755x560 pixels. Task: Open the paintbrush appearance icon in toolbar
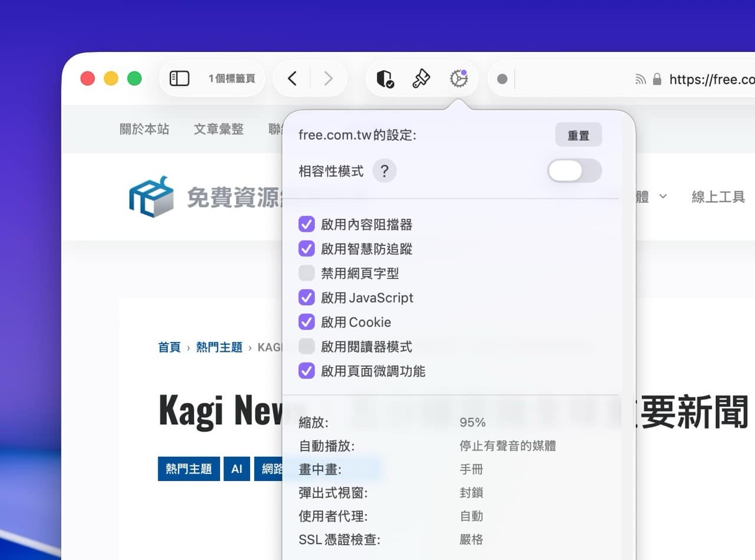coord(421,78)
